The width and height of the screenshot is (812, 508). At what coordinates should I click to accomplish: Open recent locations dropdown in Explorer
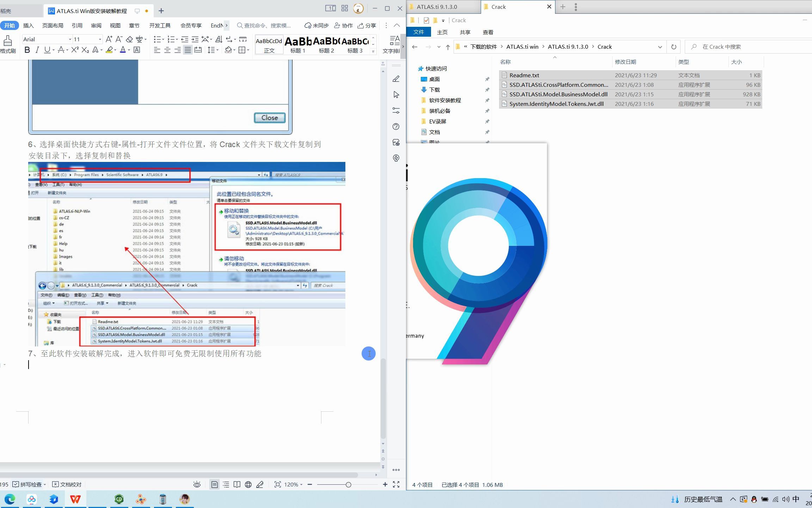click(439, 47)
